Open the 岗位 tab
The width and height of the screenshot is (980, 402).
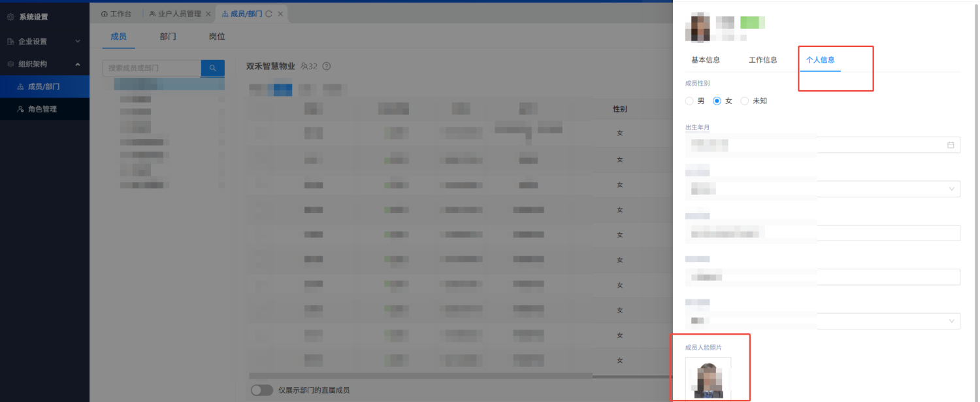[x=217, y=37]
